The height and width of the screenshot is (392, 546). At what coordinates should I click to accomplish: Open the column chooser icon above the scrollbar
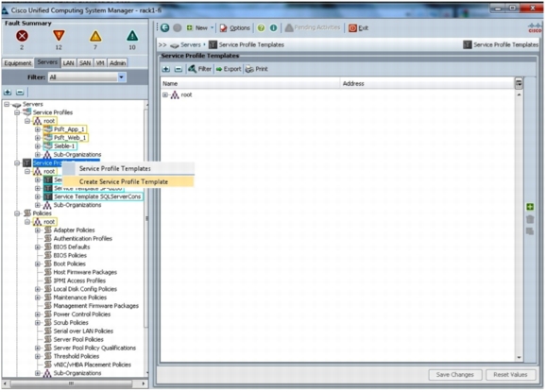click(x=519, y=83)
